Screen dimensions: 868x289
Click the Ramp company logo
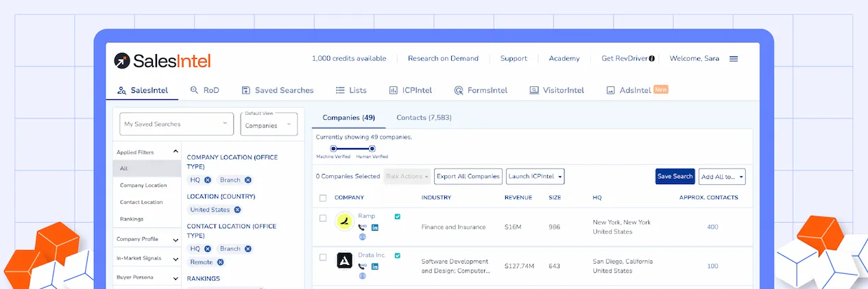coord(344,222)
